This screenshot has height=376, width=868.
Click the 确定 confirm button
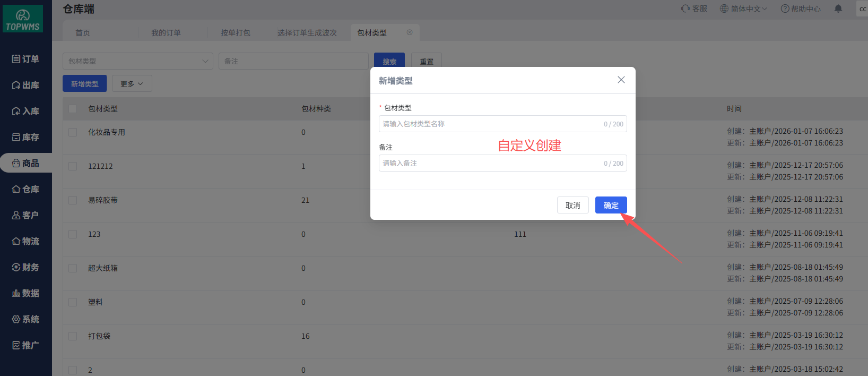point(611,205)
